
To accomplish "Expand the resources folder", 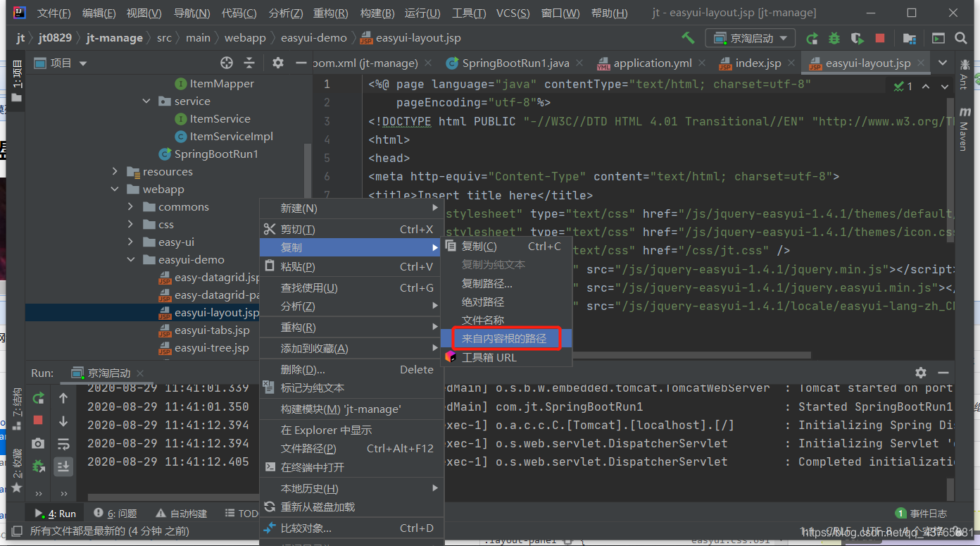I will 115,171.
